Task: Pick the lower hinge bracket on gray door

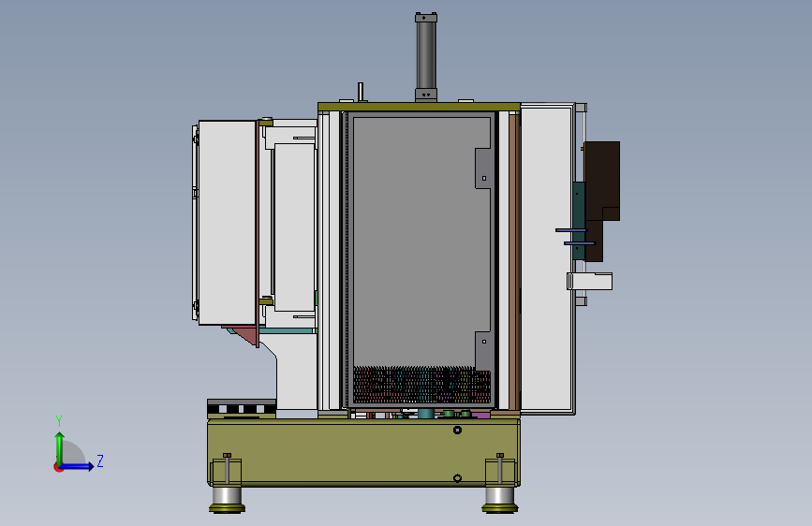Action: 482,350
